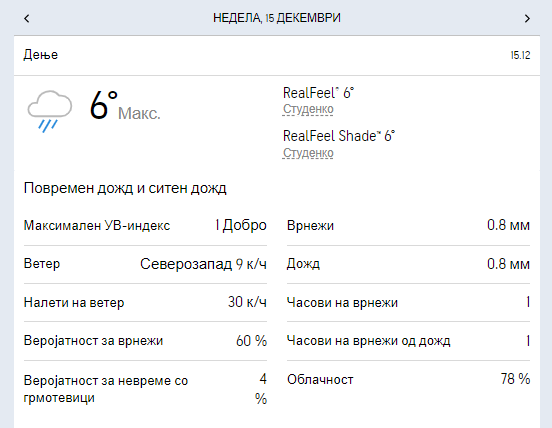
Task: Click the rain cloud weather icon
Action: [x=50, y=111]
